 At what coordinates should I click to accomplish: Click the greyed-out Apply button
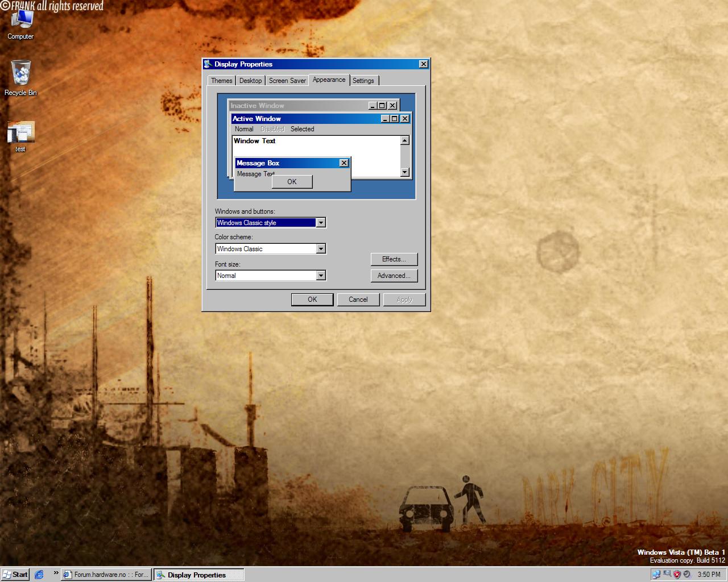coord(404,300)
